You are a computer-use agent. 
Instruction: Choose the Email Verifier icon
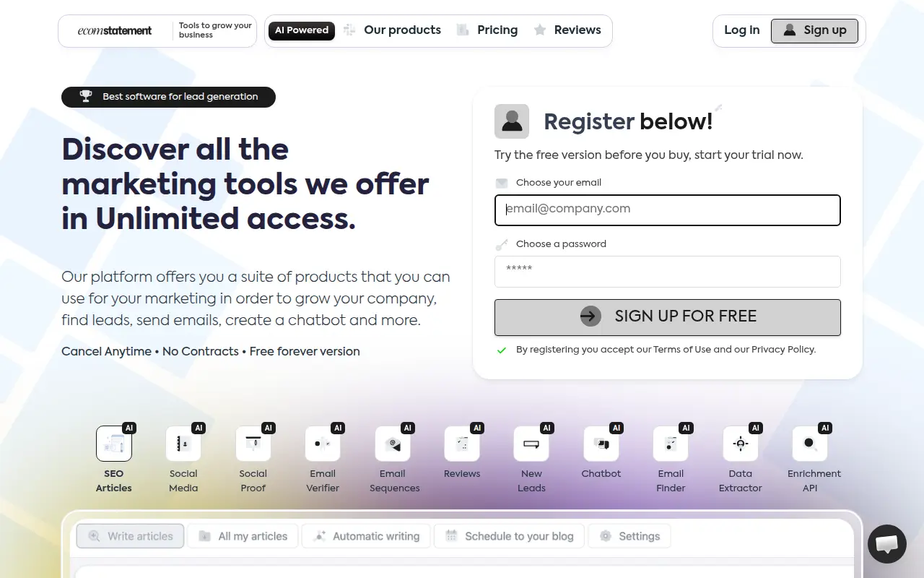(x=323, y=444)
